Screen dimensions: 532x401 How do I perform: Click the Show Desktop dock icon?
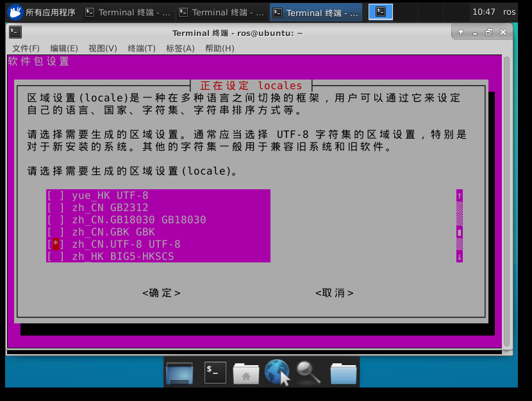(179, 373)
